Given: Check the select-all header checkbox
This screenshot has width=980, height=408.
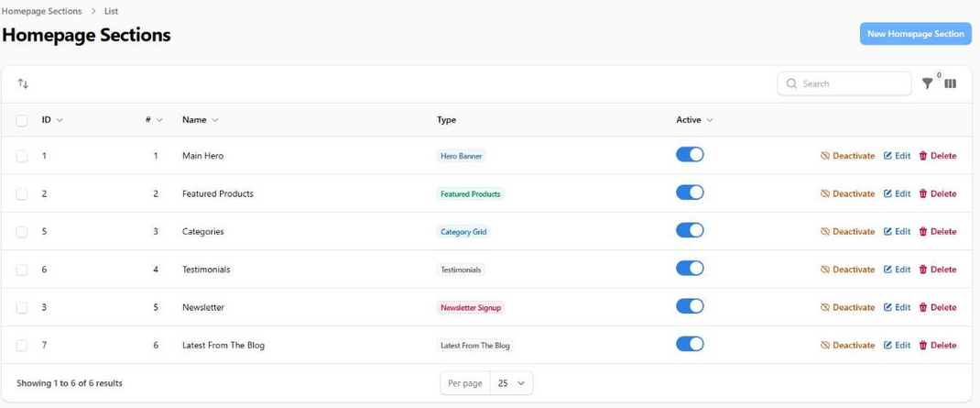Looking at the screenshot, I should [22, 120].
